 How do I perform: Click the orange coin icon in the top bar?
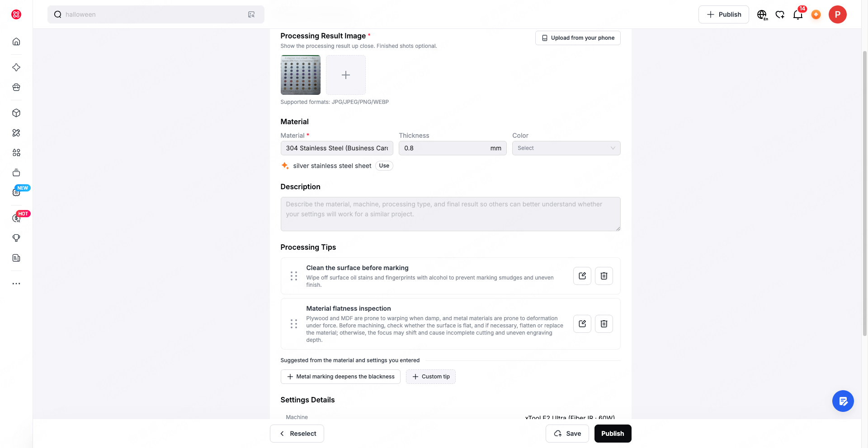816,14
